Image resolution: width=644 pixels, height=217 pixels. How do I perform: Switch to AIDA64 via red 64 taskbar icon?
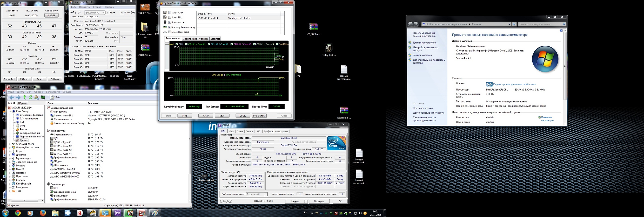pyautogui.click(x=142, y=213)
